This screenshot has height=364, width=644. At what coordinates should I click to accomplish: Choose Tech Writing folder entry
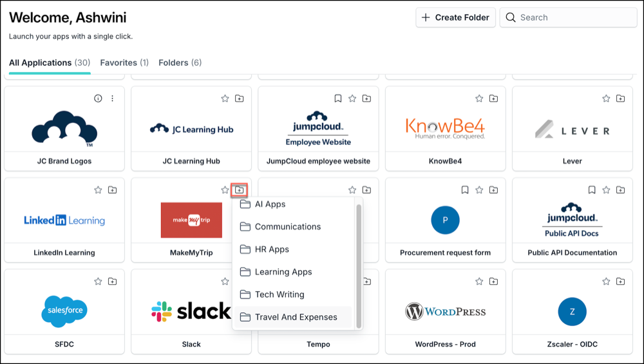tap(293, 294)
